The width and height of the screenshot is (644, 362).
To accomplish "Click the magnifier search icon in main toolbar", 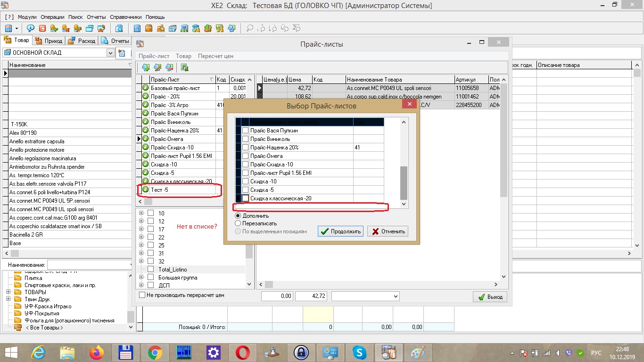I will (250, 28).
